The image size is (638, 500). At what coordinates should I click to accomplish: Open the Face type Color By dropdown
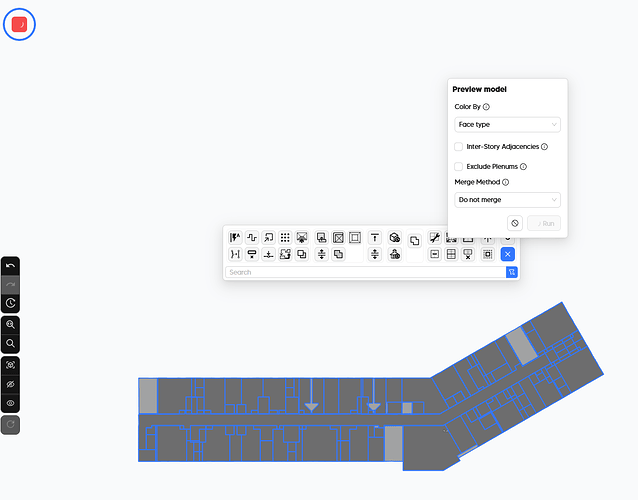(507, 124)
